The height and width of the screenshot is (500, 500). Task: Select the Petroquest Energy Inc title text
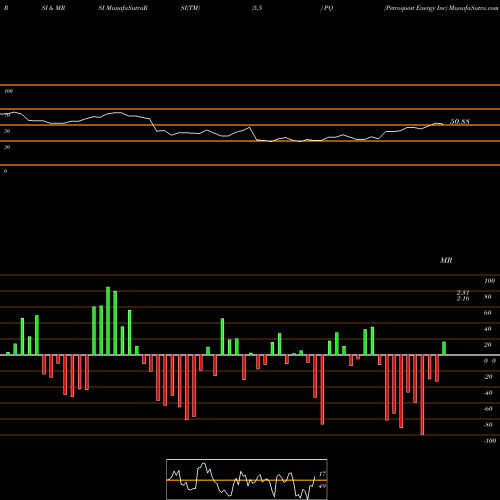point(415,8)
